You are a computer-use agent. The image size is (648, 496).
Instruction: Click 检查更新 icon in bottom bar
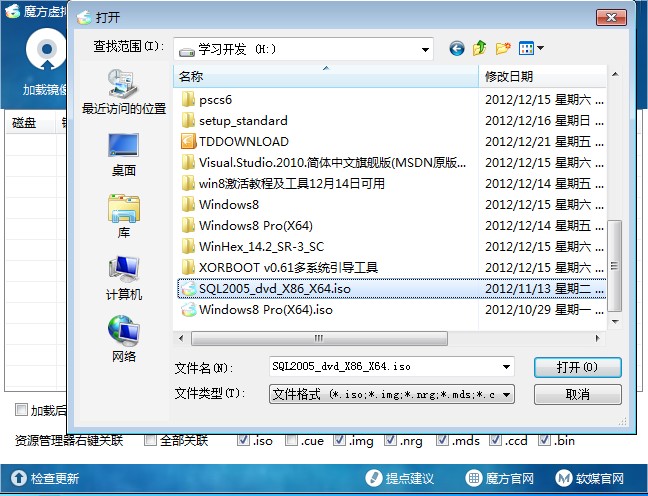tap(19, 478)
